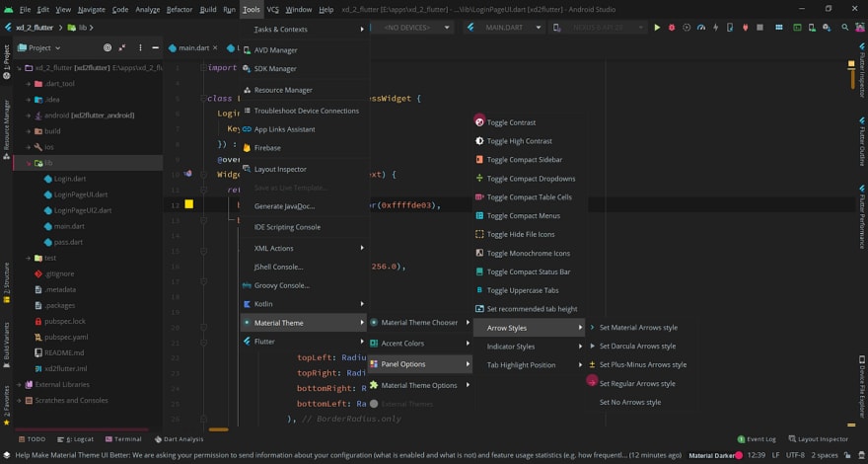Open the toolbar SDK Manager icon

827,28
